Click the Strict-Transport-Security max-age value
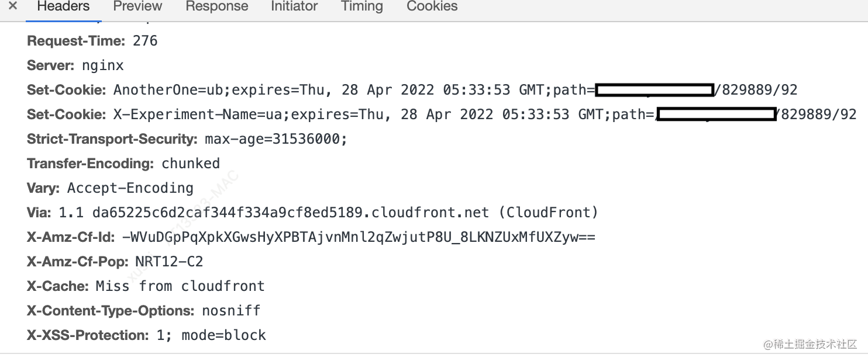 pyautogui.click(x=276, y=139)
